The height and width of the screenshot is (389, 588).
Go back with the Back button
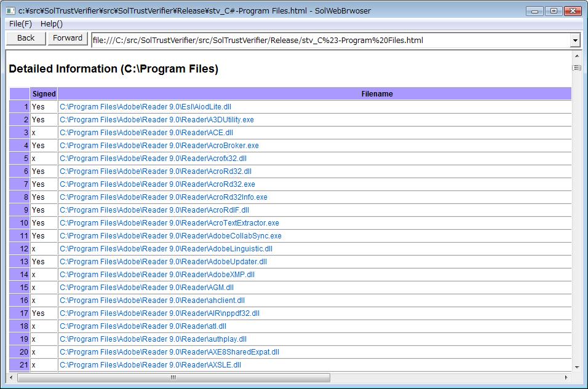click(x=26, y=38)
